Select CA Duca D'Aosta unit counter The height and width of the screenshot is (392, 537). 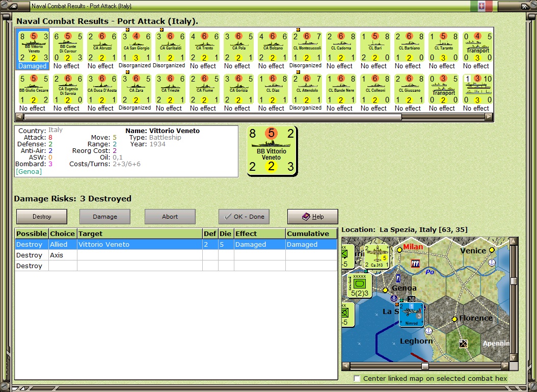102,89
